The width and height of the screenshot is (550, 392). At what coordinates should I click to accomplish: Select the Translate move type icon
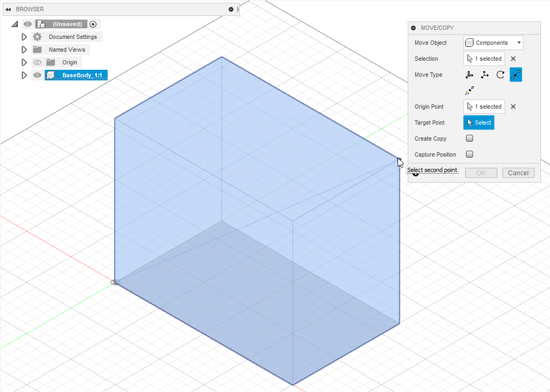484,75
